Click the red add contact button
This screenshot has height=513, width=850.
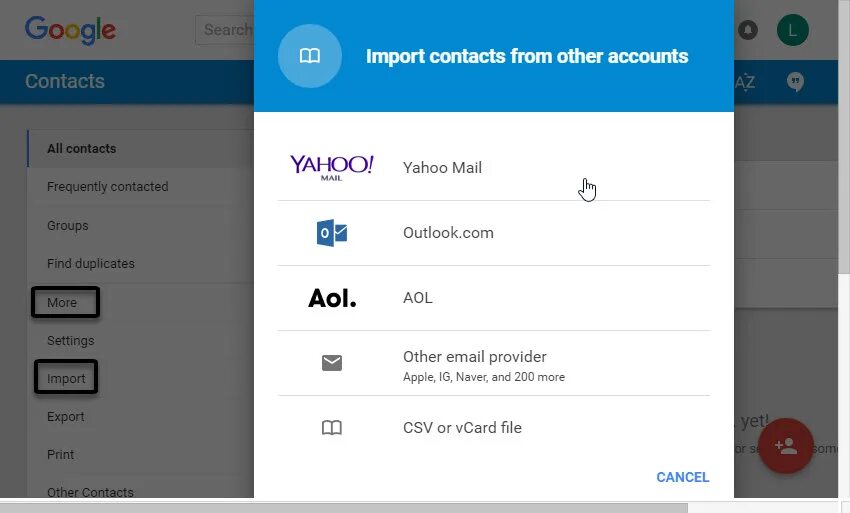point(786,446)
